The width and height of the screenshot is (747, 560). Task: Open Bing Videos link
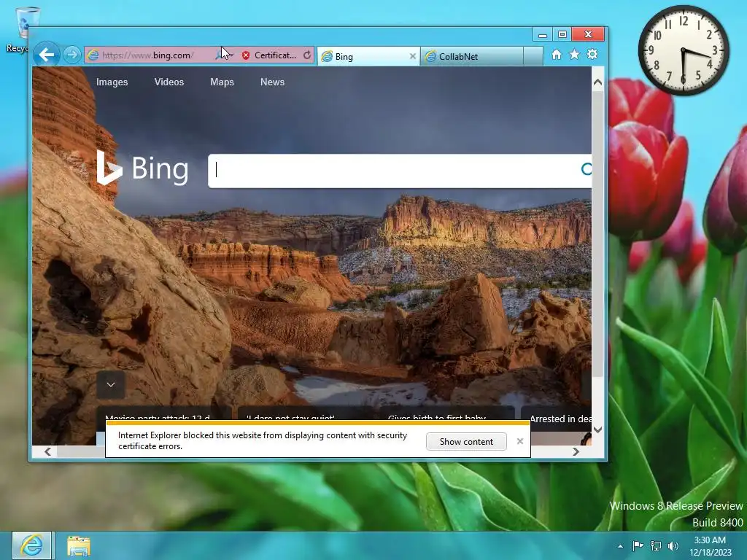click(x=169, y=82)
